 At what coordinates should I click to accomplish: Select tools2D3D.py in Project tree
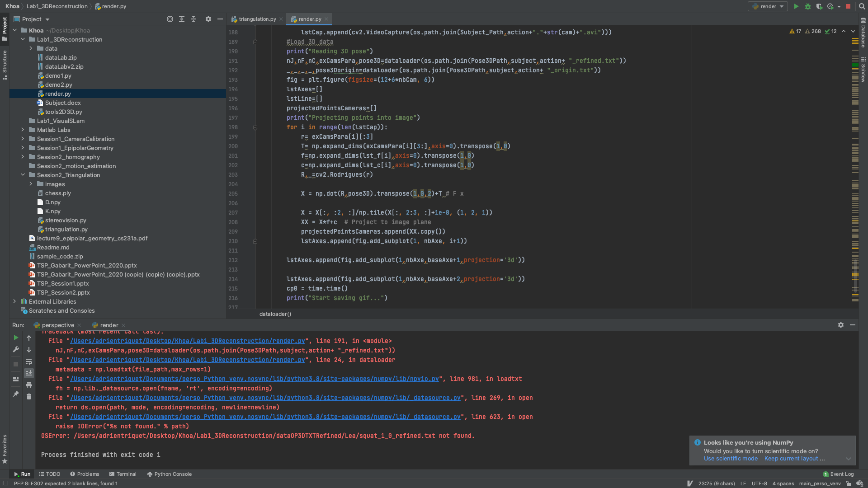(63, 112)
